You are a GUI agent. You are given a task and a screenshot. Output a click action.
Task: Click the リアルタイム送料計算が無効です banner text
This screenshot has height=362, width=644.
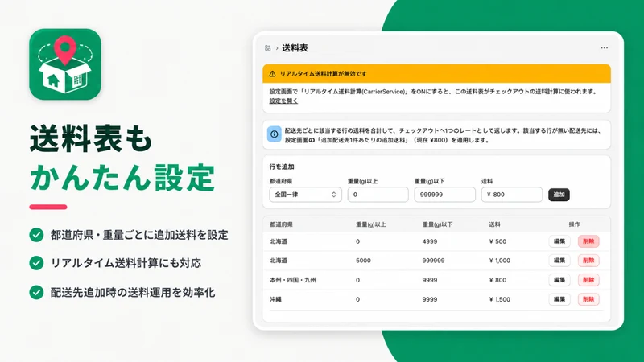pyautogui.click(x=324, y=74)
